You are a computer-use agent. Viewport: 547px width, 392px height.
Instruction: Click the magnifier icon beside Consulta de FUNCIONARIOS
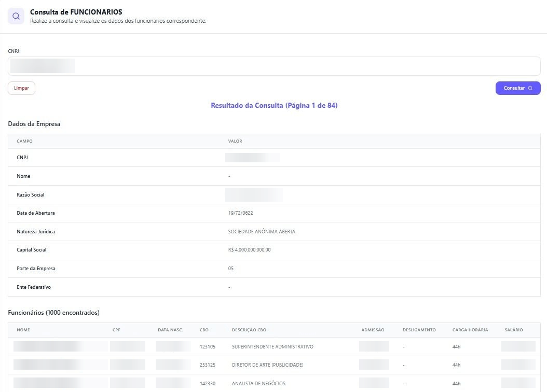click(16, 16)
